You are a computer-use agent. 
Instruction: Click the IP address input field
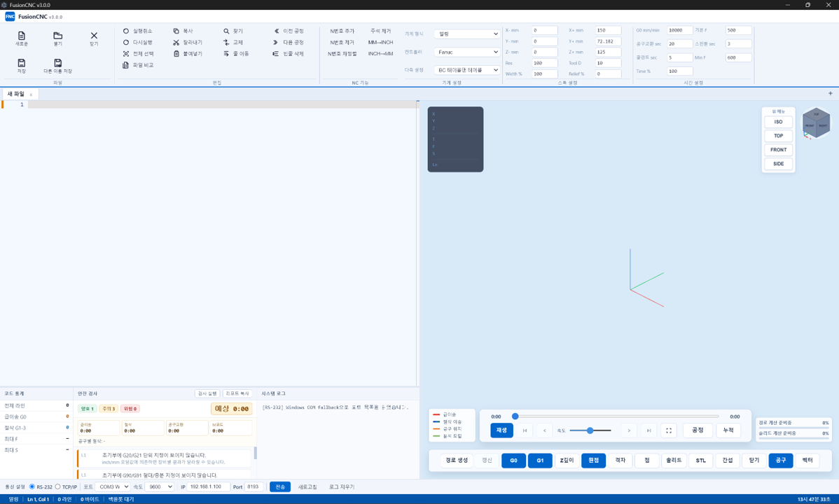click(208, 487)
